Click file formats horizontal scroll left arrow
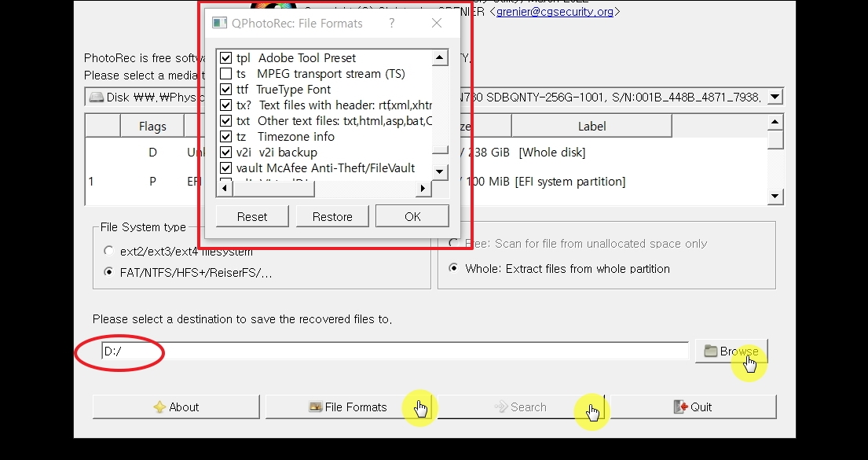 point(224,189)
